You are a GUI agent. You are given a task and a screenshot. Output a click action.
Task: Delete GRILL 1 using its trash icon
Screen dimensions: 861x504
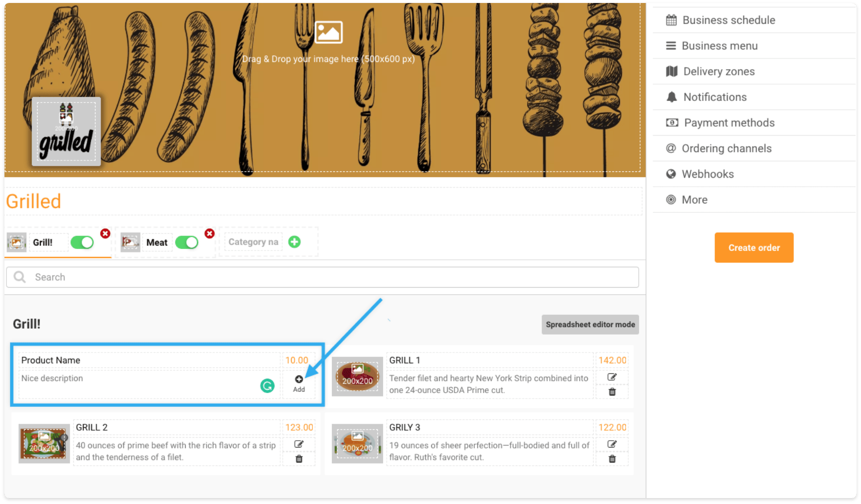[x=612, y=392]
